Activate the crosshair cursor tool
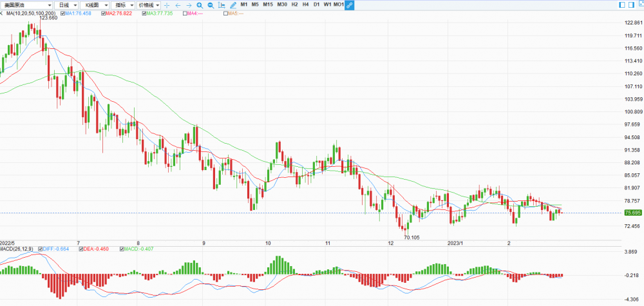The image size is (644, 306). tap(167, 5)
